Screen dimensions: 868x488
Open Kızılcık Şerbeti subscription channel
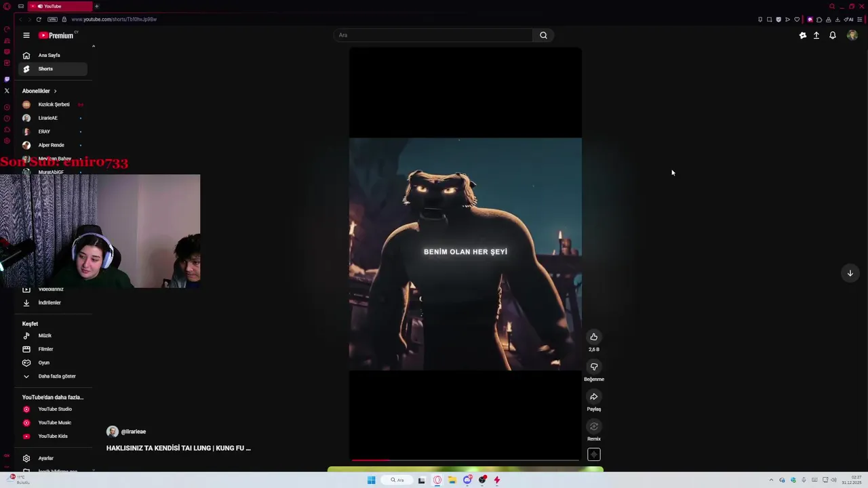click(53, 104)
